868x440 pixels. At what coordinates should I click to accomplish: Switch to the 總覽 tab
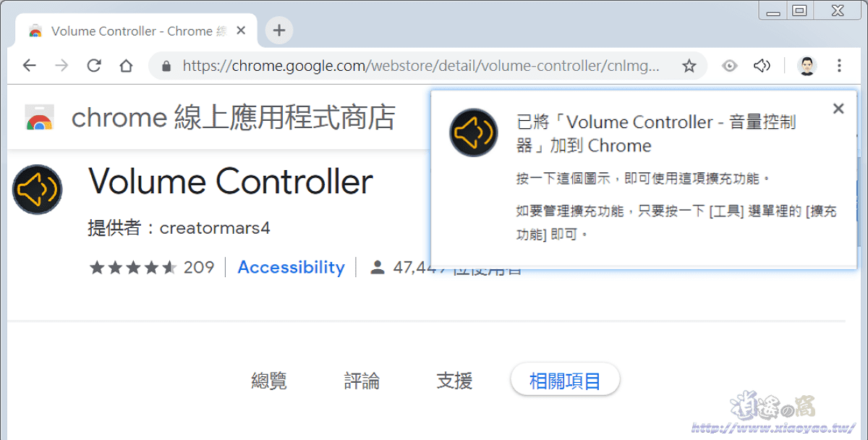pos(269,381)
